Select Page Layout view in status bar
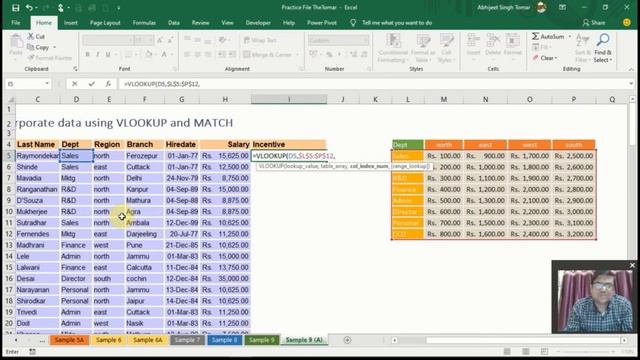This screenshot has height=360, width=640. (525, 351)
